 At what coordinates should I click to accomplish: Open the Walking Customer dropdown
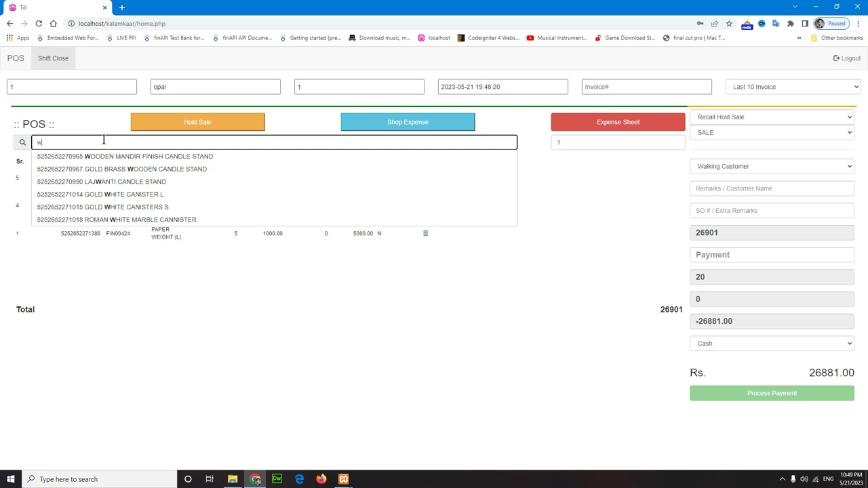(772, 166)
